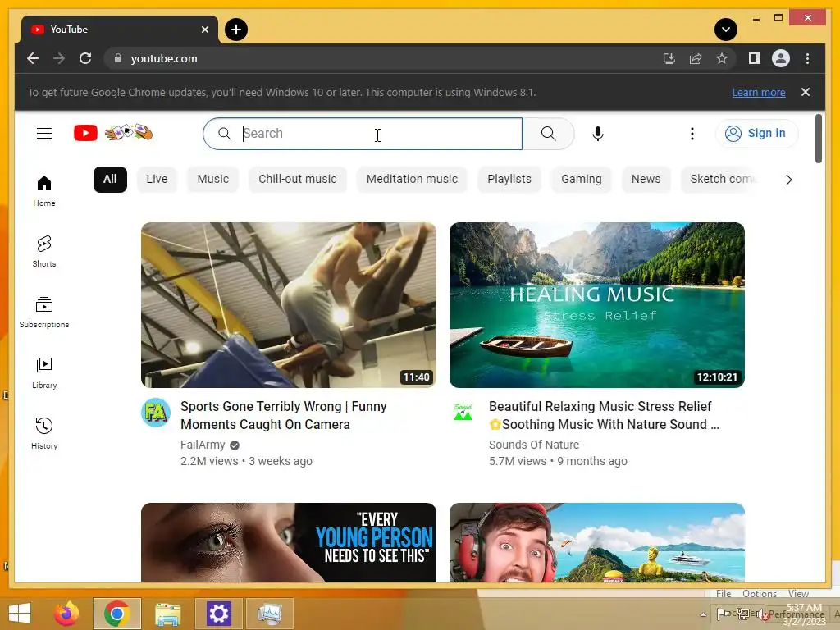Open the MrBeast island video thumbnail
This screenshot has height=630, width=840.
(x=597, y=542)
